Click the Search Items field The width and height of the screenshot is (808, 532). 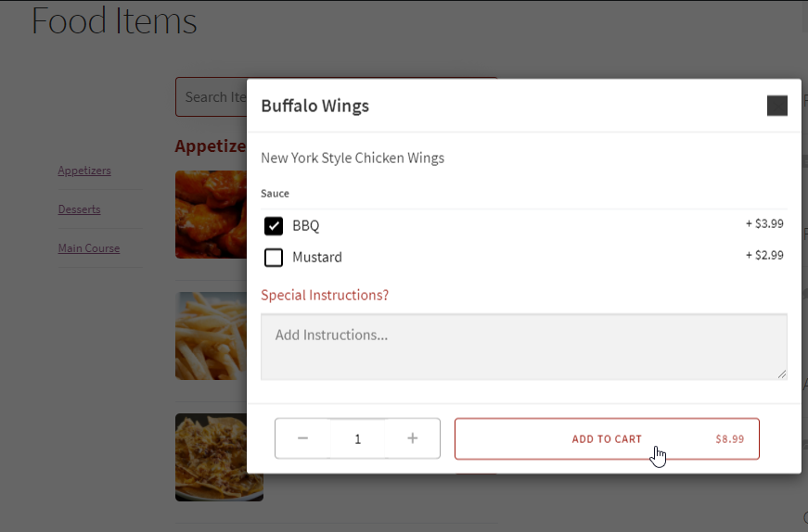212,96
